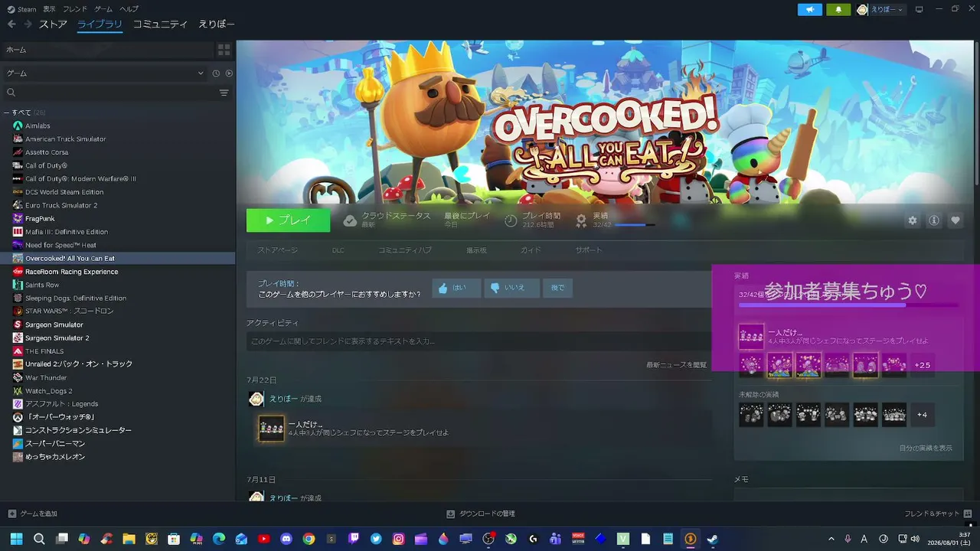Image resolution: width=980 pixels, height=551 pixels.
Task: Switch to the コミュニティ tab
Action: (x=160, y=24)
